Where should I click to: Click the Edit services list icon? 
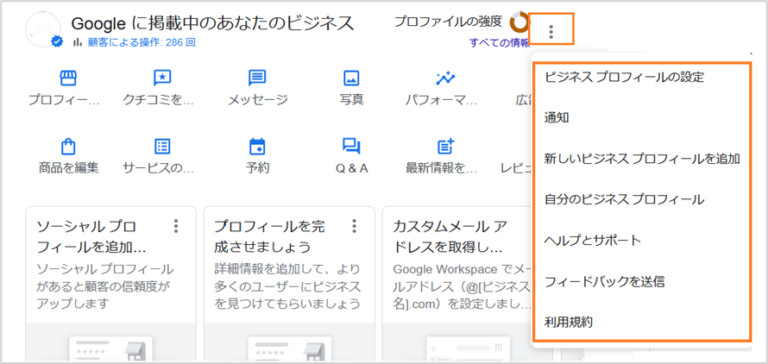tap(162, 146)
